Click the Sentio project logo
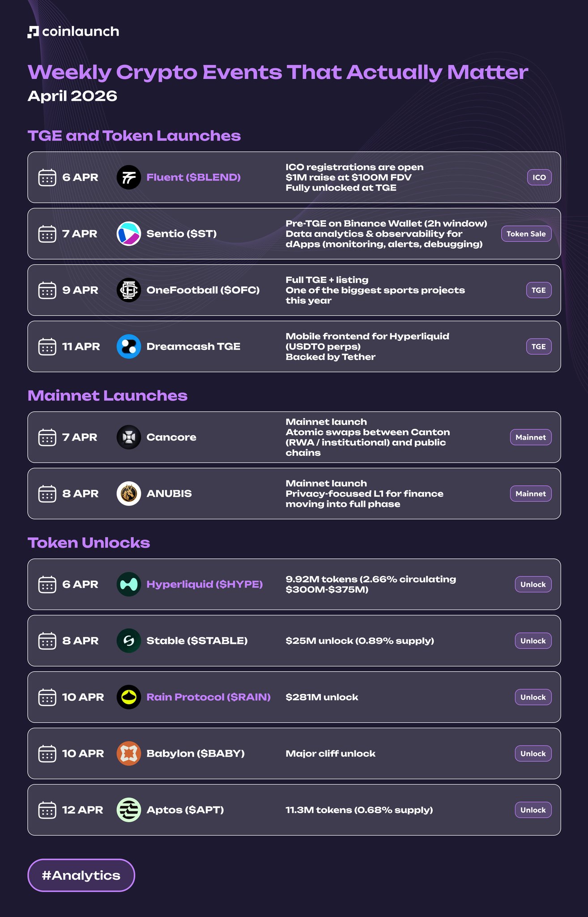This screenshot has width=588, height=917. (x=129, y=234)
